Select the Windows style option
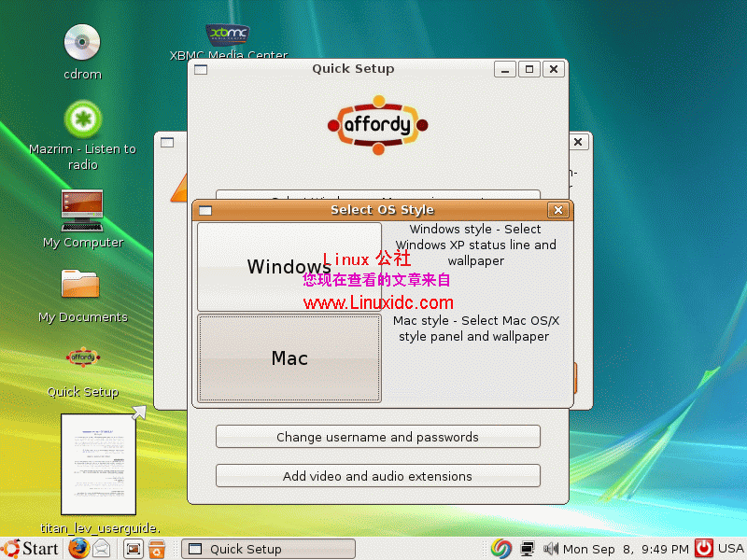Screen dimensions: 747x560 click(x=289, y=267)
